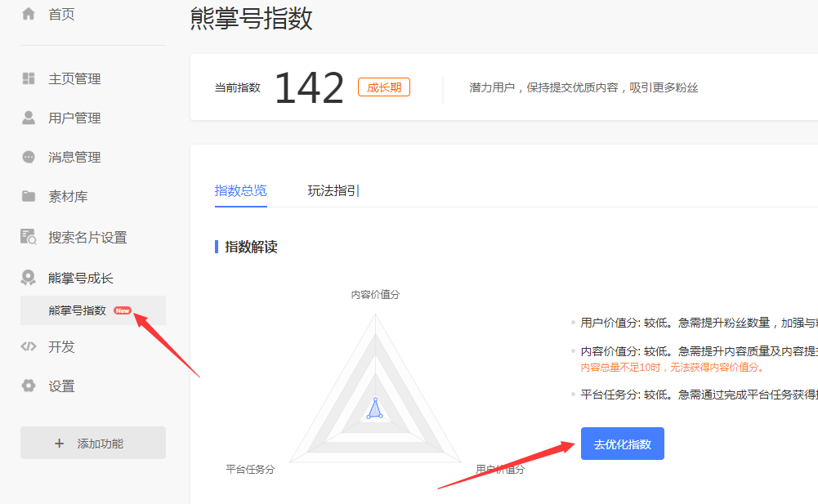Select the 熊掌号指数 submenu item

(77, 310)
